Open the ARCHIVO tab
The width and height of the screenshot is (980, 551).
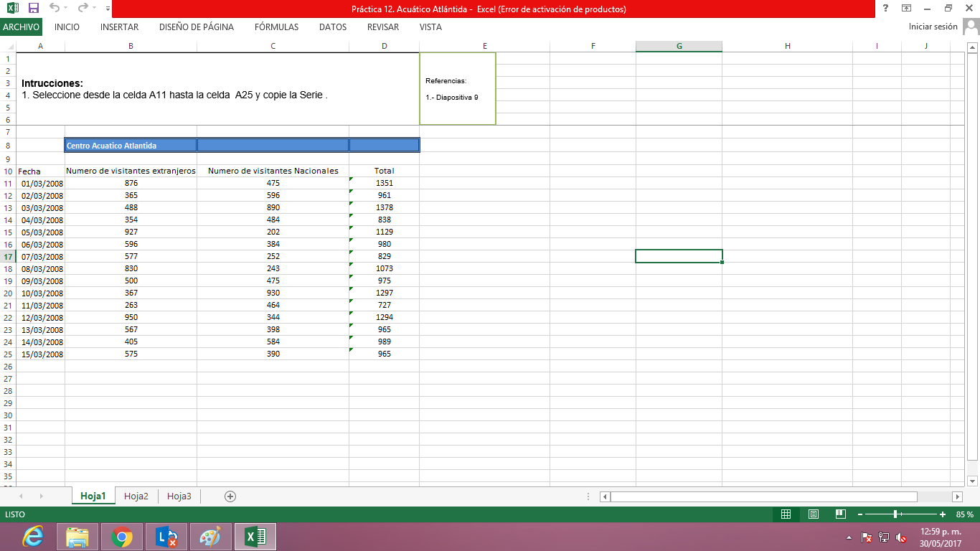pyautogui.click(x=21, y=27)
